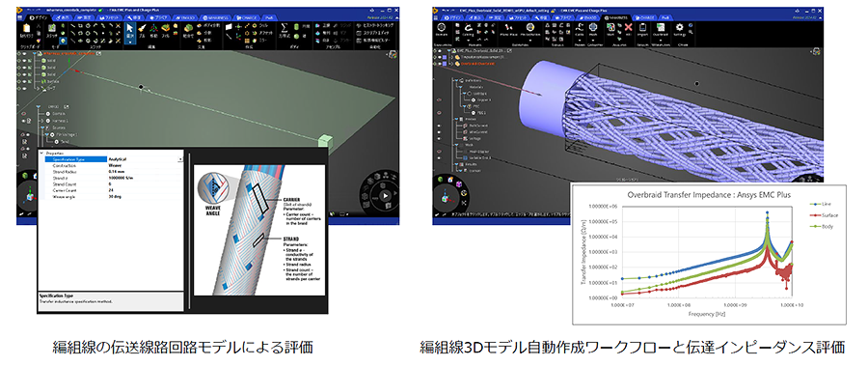Select the Weave angle property row
The image size is (868, 366).
(x=113, y=196)
